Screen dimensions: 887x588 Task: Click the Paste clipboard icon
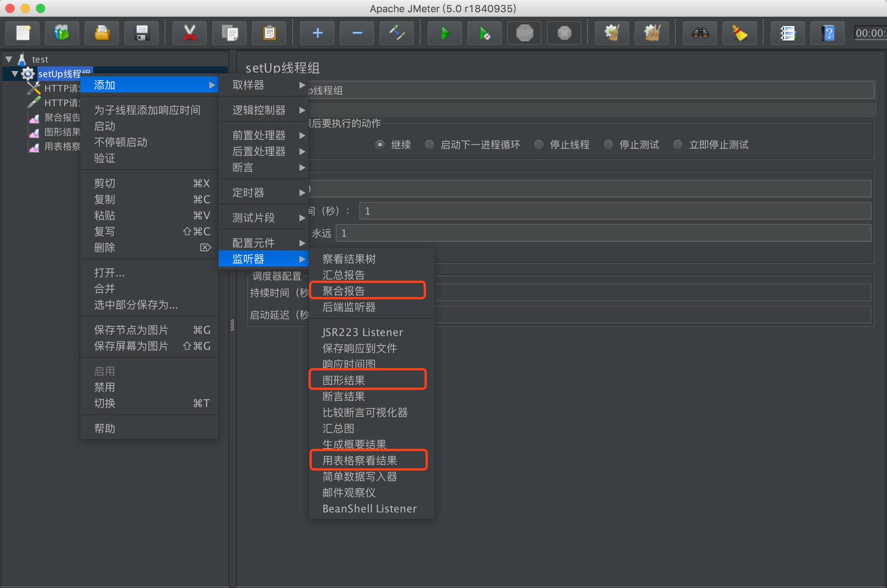pyautogui.click(x=269, y=33)
